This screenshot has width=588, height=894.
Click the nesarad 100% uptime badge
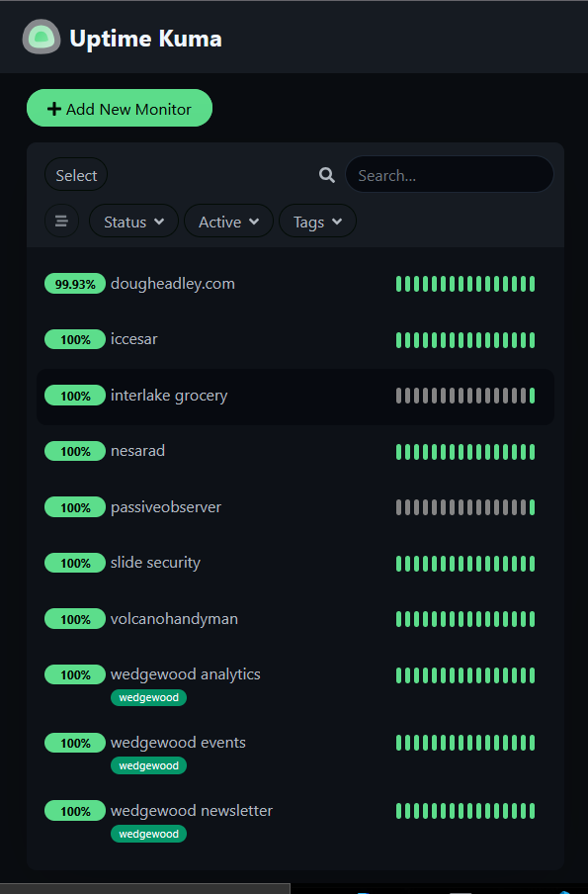(75, 452)
